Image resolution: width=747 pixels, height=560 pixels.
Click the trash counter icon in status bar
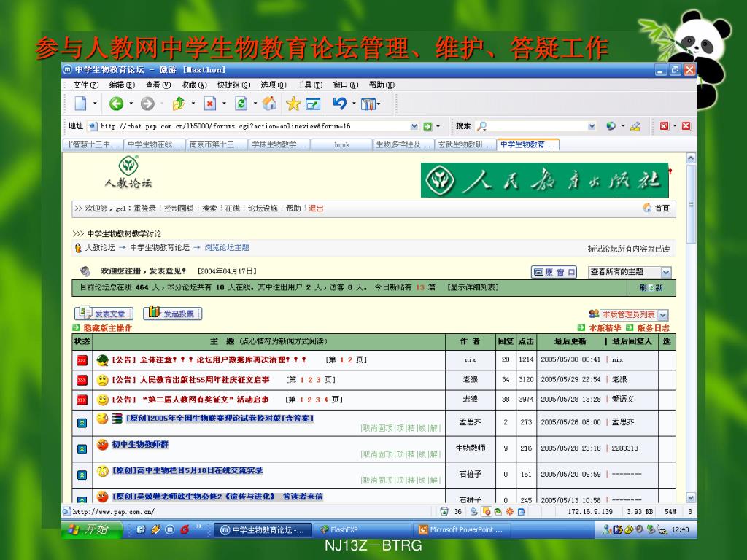[444, 511]
